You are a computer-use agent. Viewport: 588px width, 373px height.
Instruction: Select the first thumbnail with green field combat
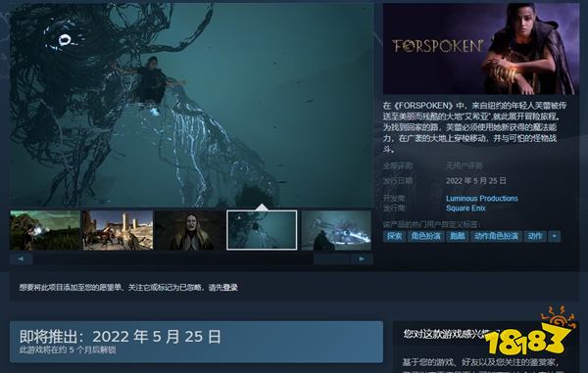pyautogui.click(x=45, y=230)
